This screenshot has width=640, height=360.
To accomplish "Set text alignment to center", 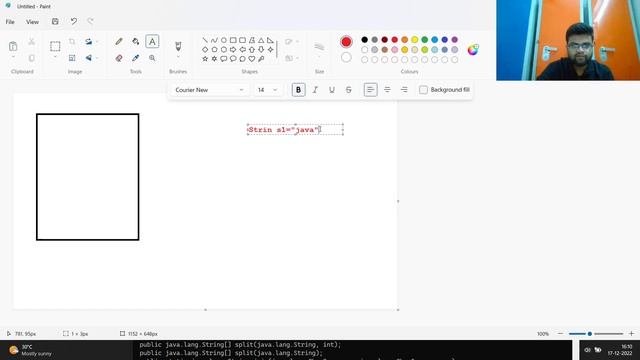I will (387, 90).
